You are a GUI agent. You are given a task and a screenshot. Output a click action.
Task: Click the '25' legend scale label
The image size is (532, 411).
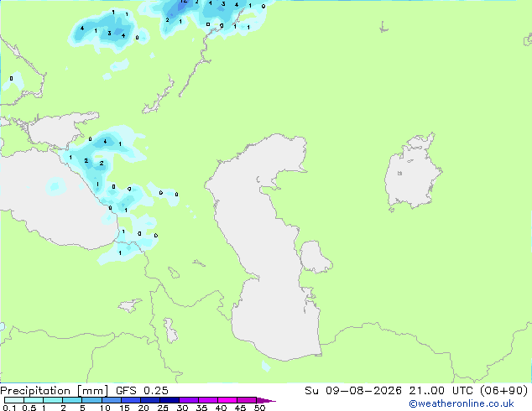163,408
